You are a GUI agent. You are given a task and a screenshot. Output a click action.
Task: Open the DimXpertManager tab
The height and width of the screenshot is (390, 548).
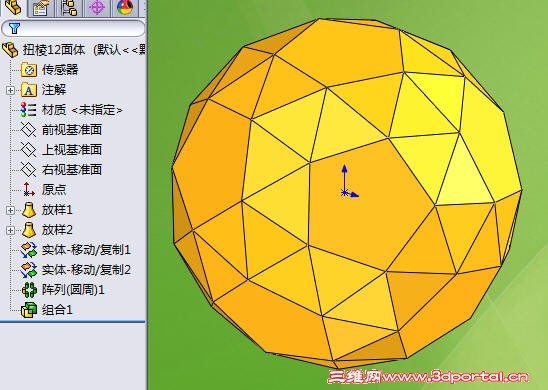97,8
